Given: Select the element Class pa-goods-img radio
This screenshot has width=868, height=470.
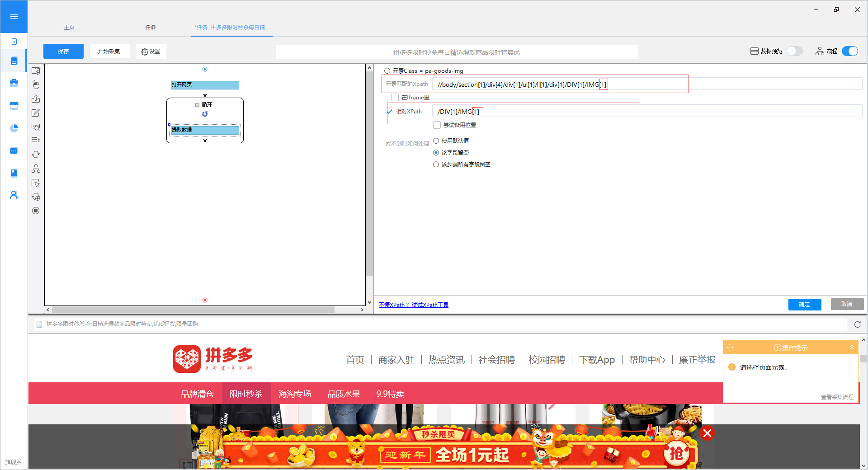Looking at the screenshot, I should coord(387,71).
